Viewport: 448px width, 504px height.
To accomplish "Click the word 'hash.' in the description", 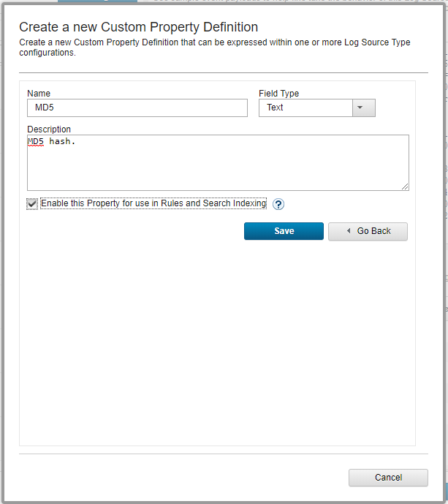I will 63,142.
